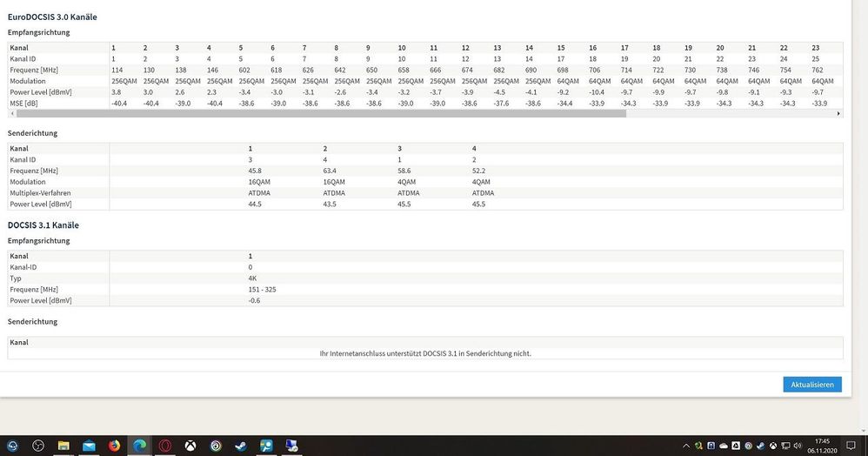
Task: Open the TeamViewer taskbar icon
Action: (12, 446)
